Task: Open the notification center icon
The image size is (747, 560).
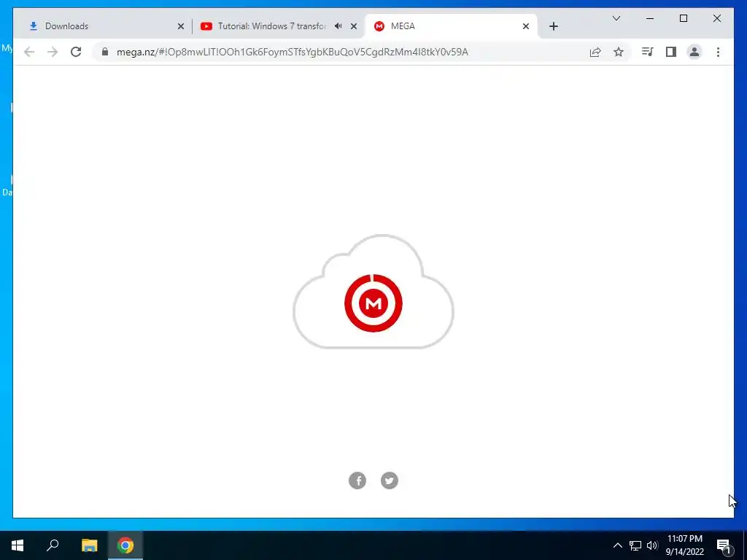Action: (x=724, y=546)
